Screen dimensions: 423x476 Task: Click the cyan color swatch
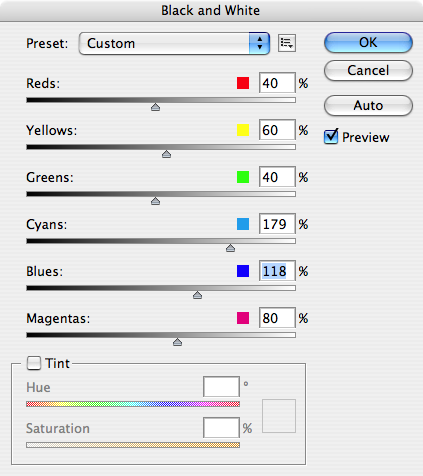pos(243,224)
